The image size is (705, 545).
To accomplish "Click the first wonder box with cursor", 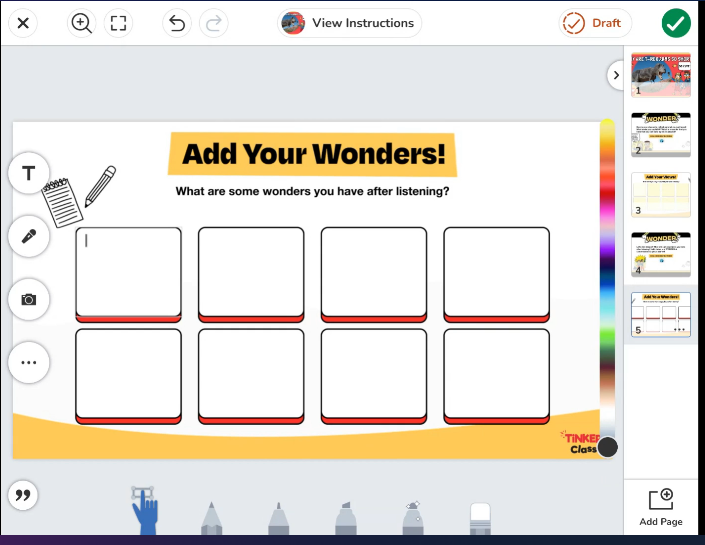I will coord(129,274).
